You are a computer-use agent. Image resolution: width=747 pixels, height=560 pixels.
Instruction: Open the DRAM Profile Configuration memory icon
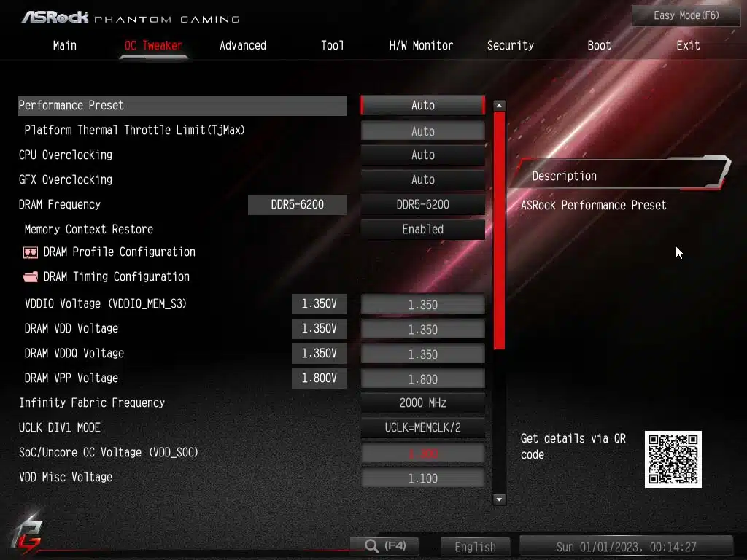[x=30, y=252]
